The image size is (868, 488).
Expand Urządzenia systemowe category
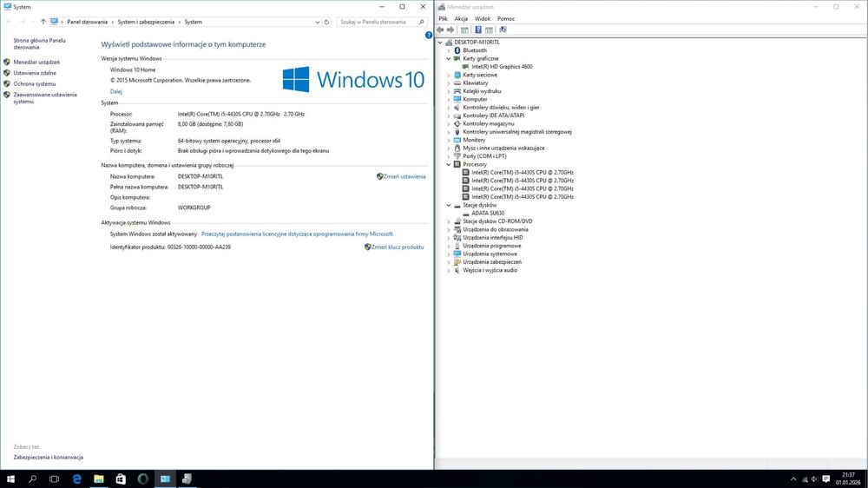(x=449, y=254)
